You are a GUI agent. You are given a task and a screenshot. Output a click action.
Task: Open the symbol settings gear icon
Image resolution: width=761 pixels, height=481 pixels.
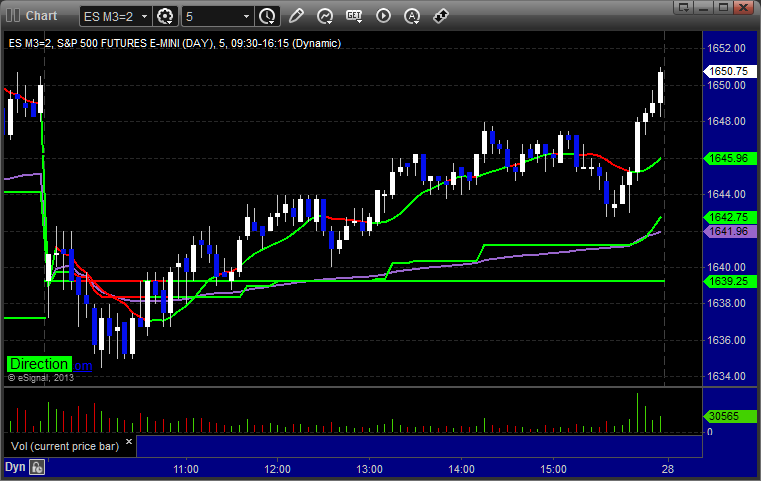click(x=166, y=16)
